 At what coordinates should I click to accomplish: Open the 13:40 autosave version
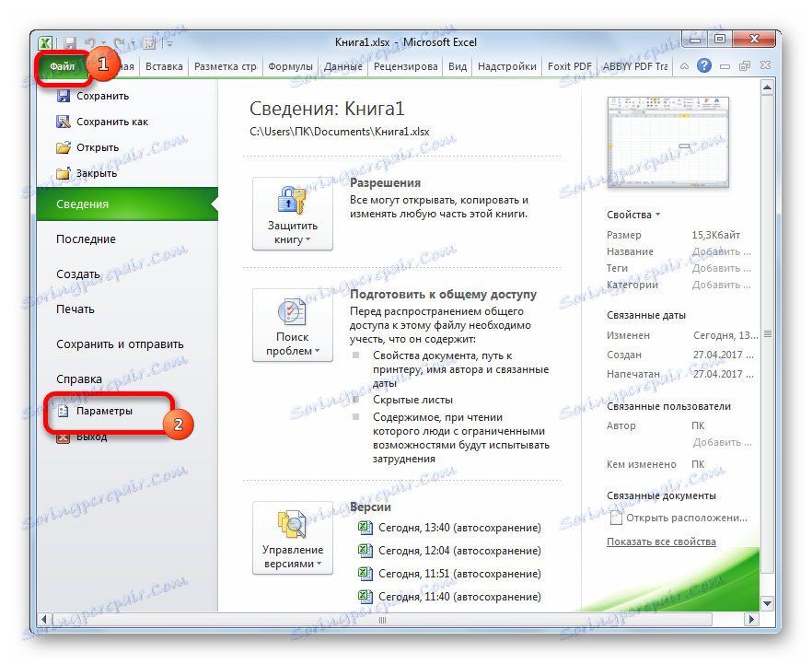[449, 528]
